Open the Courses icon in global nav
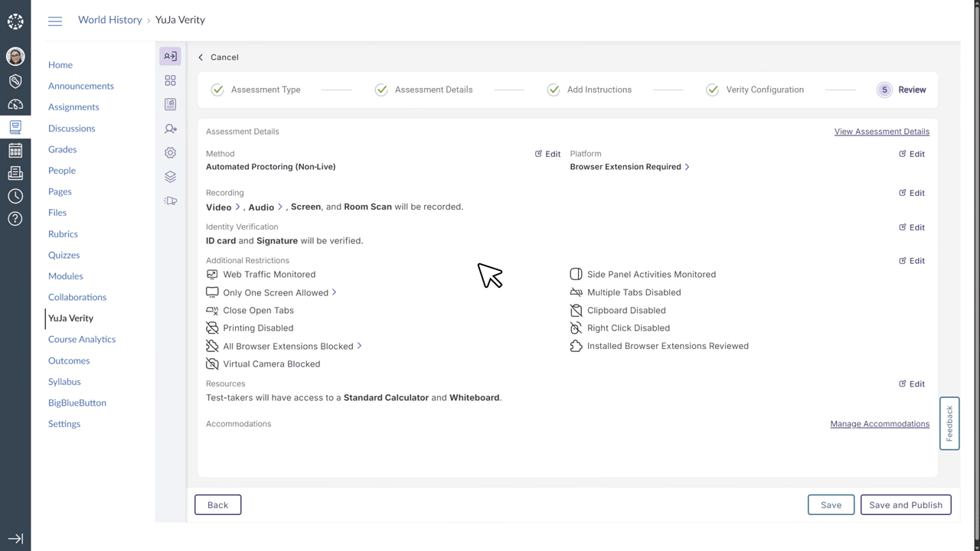The width and height of the screenshot is (980, 551). click(15, 128)
